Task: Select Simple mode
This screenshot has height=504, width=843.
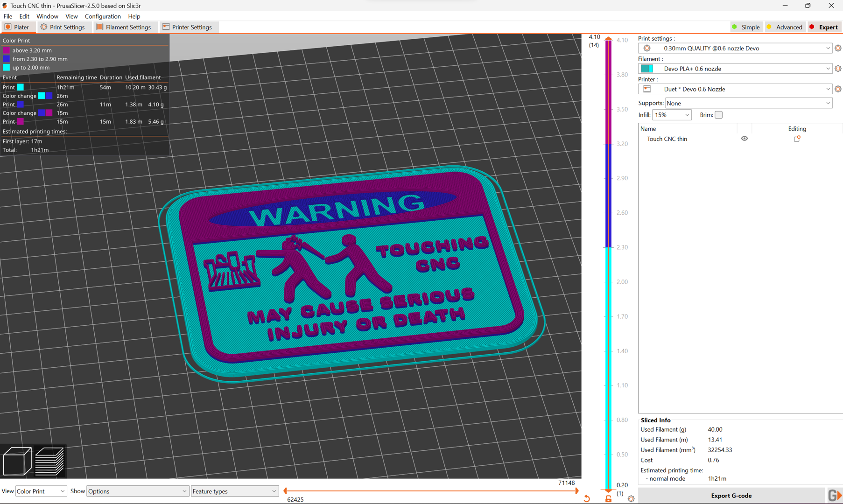Action: click(745, 27)
